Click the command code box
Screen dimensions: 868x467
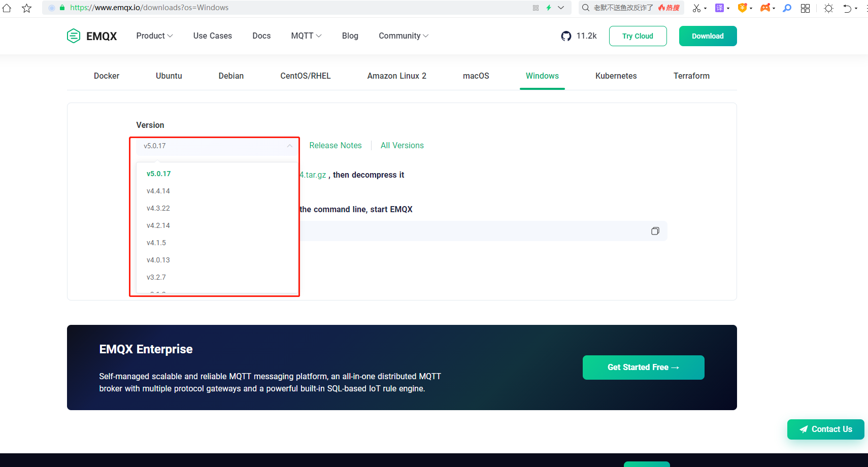[x=483, y=231]
